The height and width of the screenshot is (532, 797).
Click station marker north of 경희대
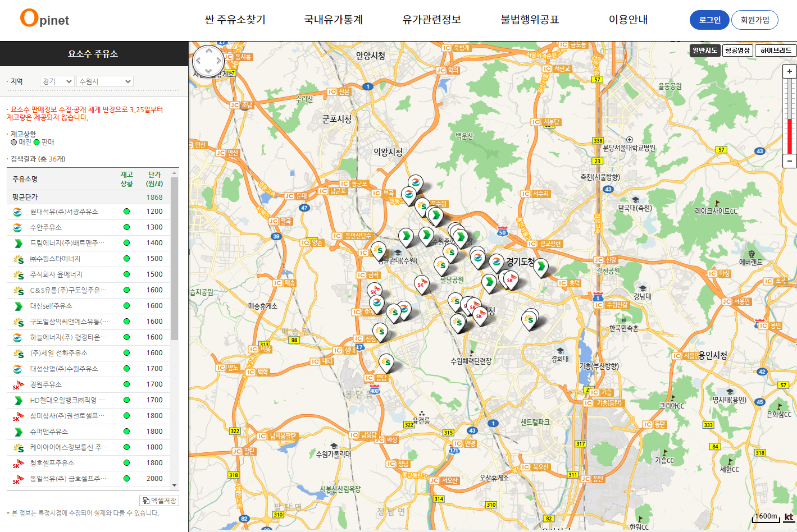pyautogui.click(x=530, y=319)
